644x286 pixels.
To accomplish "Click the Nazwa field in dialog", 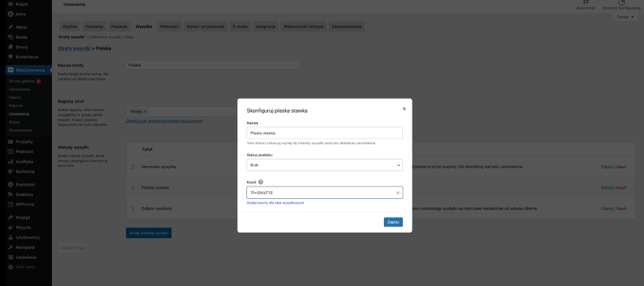I will [x=325, y=133].
